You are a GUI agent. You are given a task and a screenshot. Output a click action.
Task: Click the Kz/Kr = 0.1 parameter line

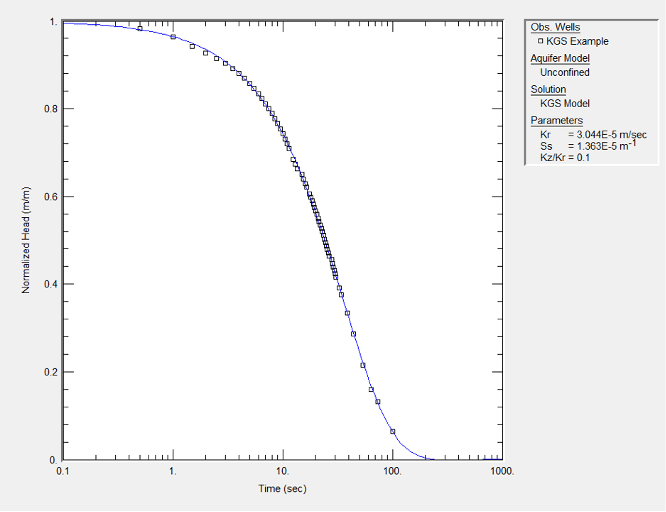tap(564, 158)
